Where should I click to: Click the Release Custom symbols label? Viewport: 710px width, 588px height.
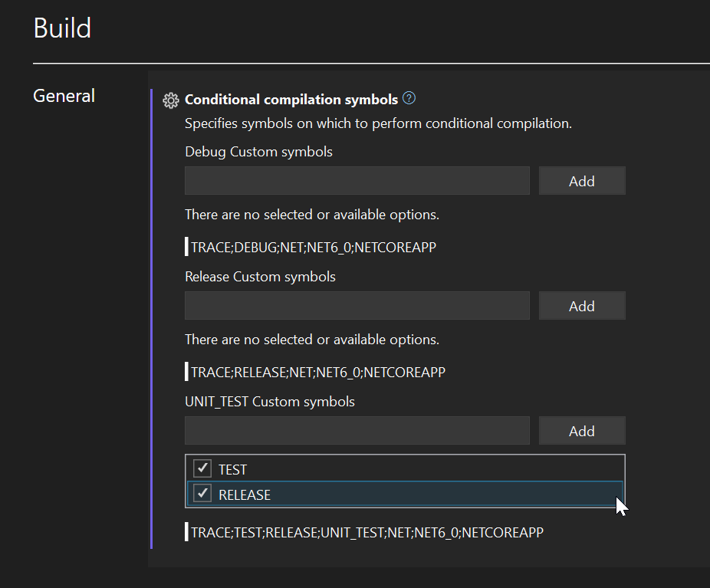point(260,277)
